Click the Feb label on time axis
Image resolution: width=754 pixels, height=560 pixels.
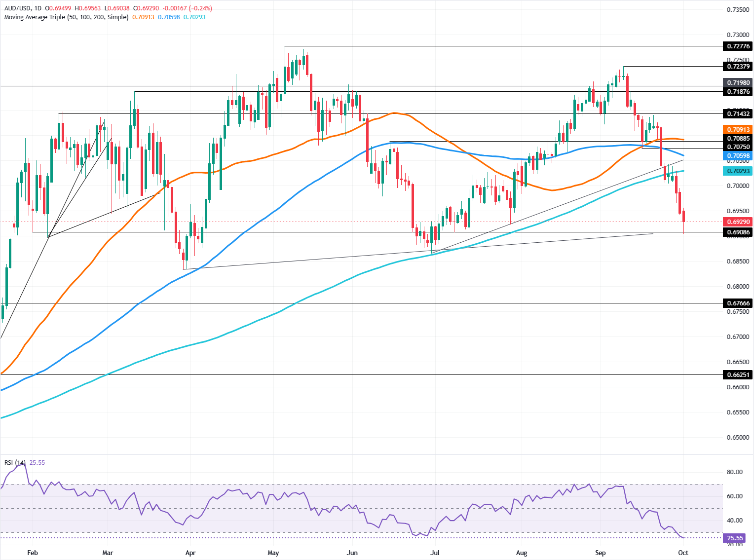[33, 553]
